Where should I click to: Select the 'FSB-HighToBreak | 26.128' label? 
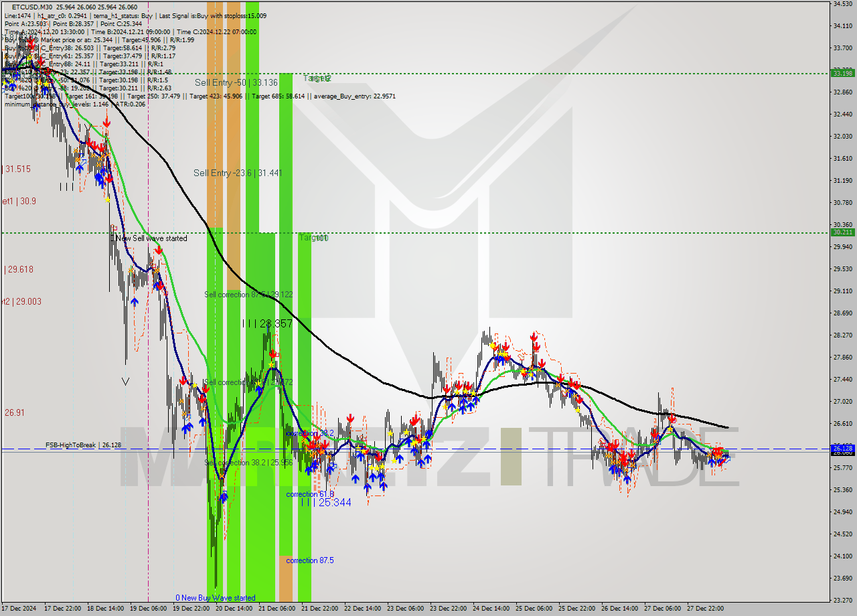(x=84, y=445)
